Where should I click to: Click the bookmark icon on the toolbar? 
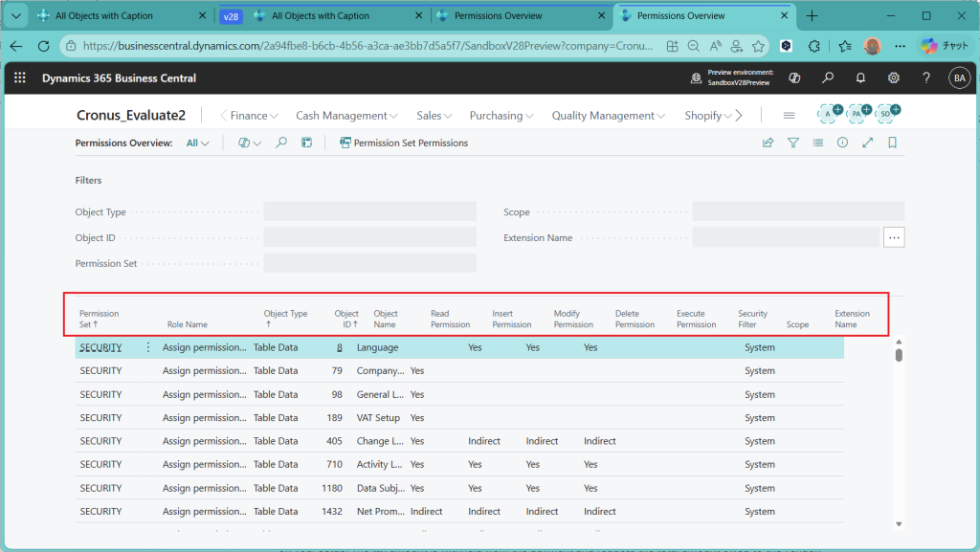[x=892, y=143]
